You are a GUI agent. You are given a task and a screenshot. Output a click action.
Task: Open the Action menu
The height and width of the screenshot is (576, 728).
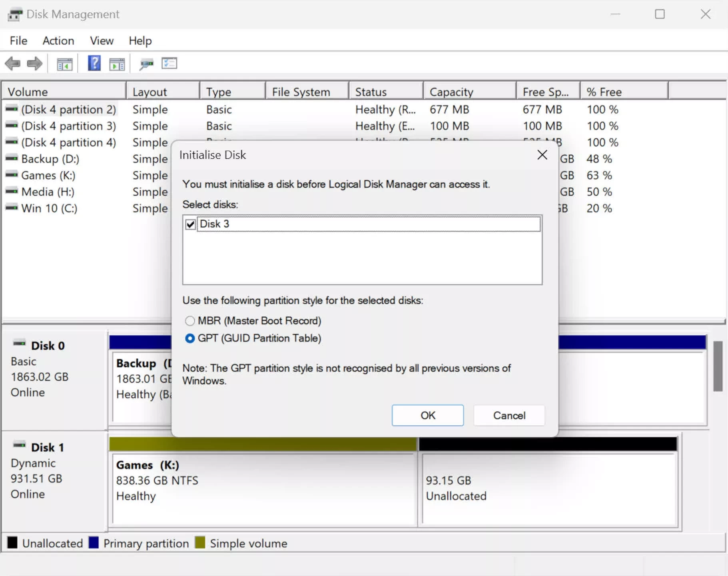pos(58,41)
